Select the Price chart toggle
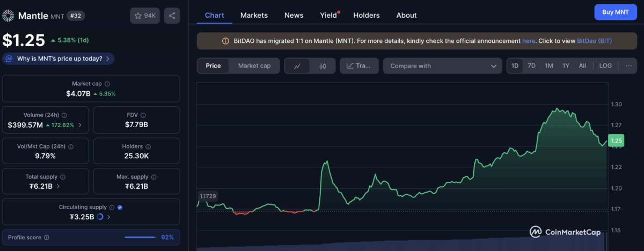Image resolution: width=644 pixels, height=251 pixels. [213, 66]
